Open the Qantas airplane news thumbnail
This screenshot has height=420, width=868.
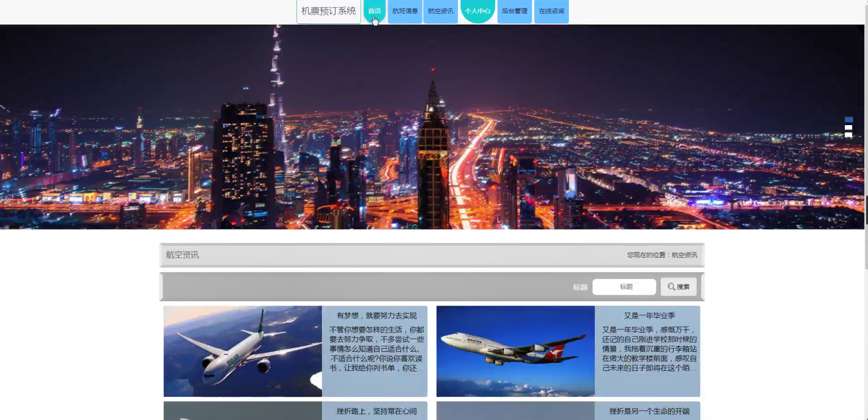click(x=516, y=351)
